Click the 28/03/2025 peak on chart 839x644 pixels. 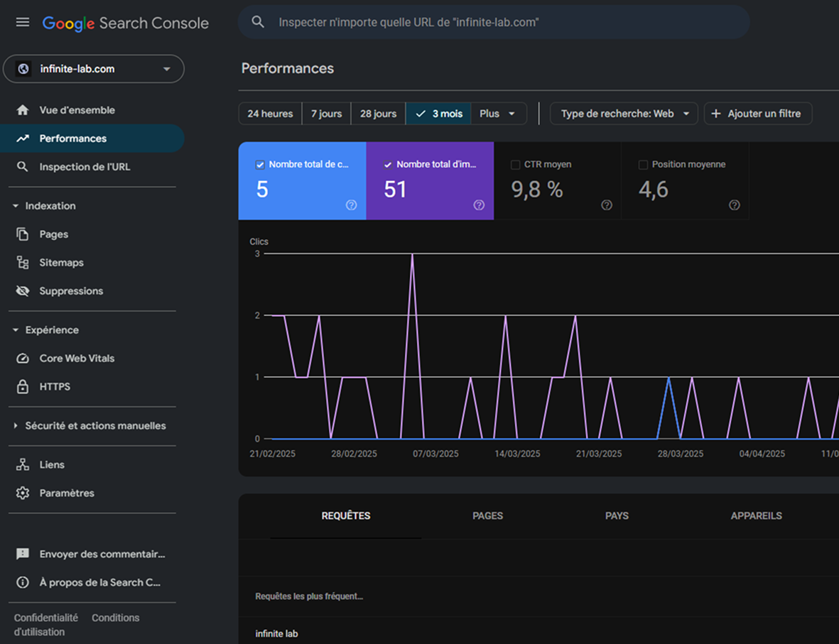click(x=669, y=378)
